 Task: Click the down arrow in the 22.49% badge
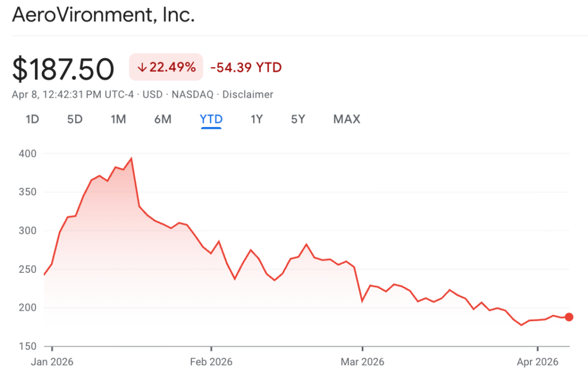pyautogui.click(x=142, y=67)
